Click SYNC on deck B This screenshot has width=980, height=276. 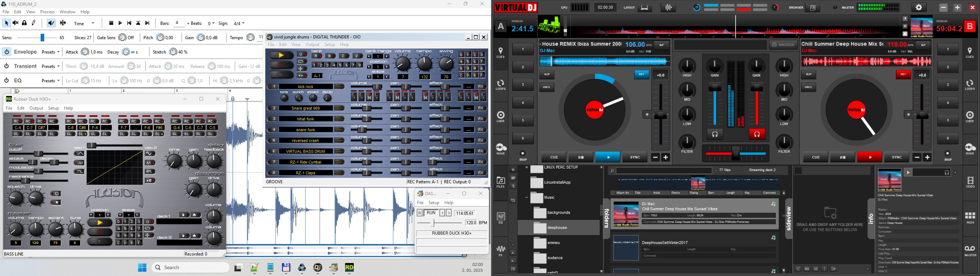coord(897,157)
